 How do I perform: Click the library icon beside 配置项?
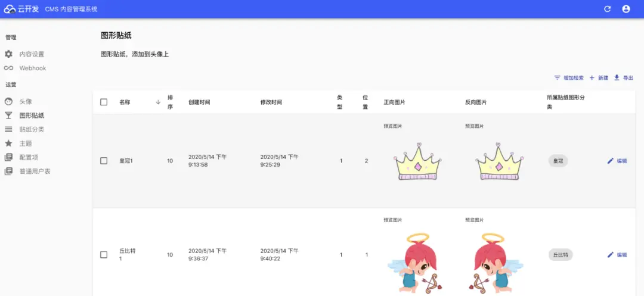[8, 157]
